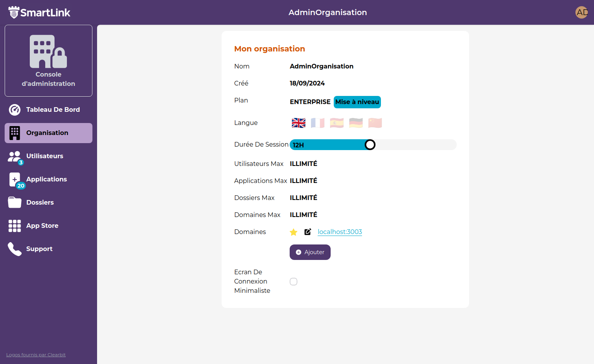
Task: Select the Spanish flag language
Action: tap(336, 123)
